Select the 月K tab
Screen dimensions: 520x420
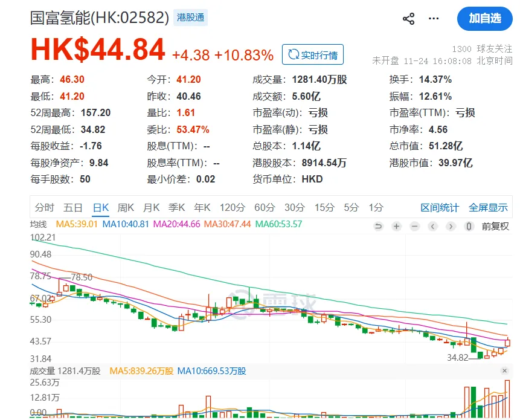151,208
